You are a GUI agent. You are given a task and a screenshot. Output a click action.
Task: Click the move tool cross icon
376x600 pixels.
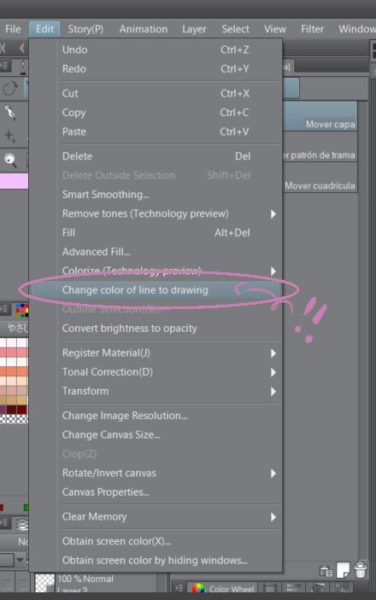coord(10,136)
